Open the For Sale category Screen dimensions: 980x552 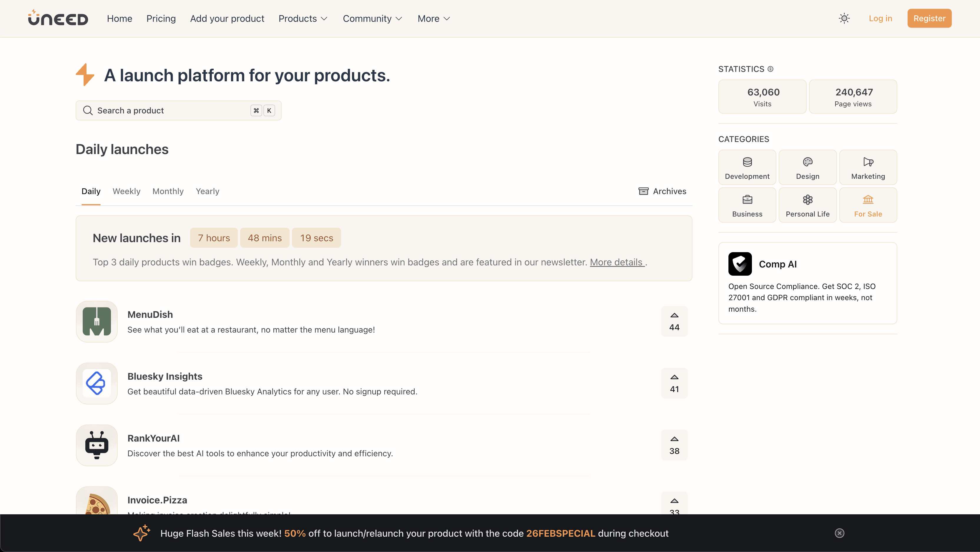(x=868, y=205)
